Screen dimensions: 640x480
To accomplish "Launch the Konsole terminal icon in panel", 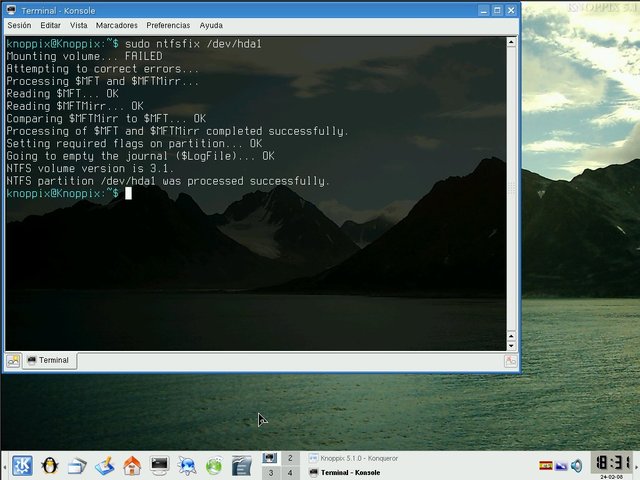I will click(159, 465).
